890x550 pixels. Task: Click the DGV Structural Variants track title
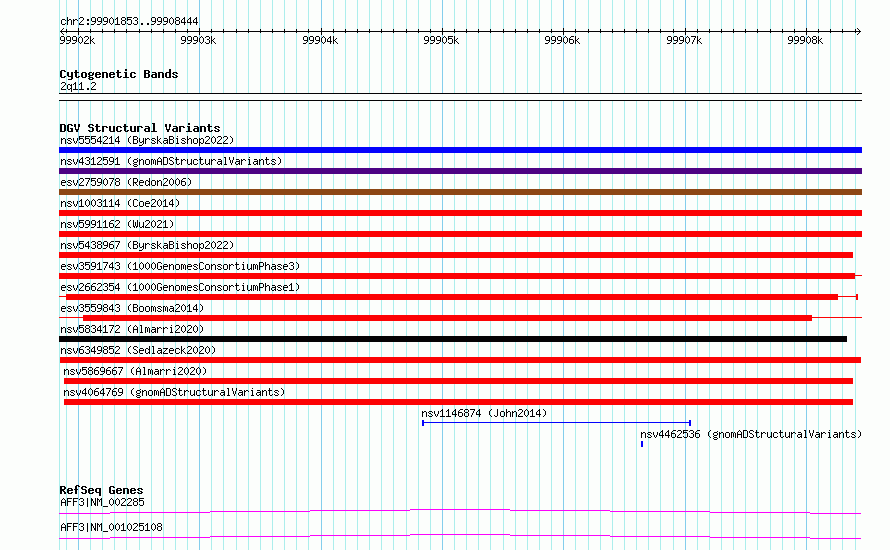click(140, 128)
